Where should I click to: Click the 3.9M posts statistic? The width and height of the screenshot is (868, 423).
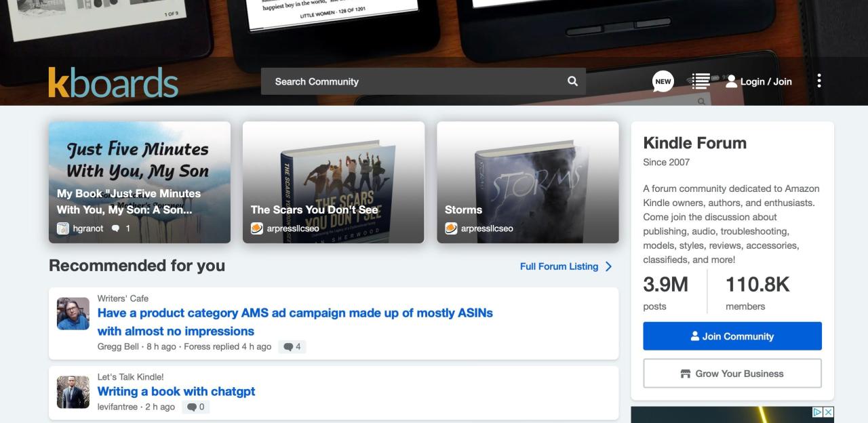click(x=665, y=291)
